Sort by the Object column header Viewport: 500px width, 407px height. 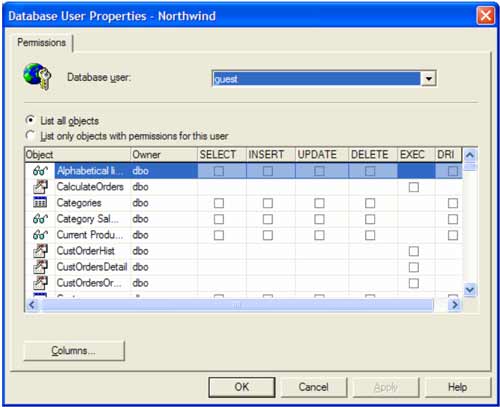[77, 154]
